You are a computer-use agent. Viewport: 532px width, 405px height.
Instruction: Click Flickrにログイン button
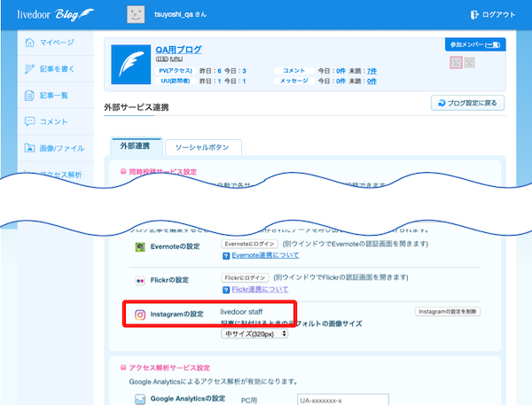pyautogui.click(x=245, y=277)
